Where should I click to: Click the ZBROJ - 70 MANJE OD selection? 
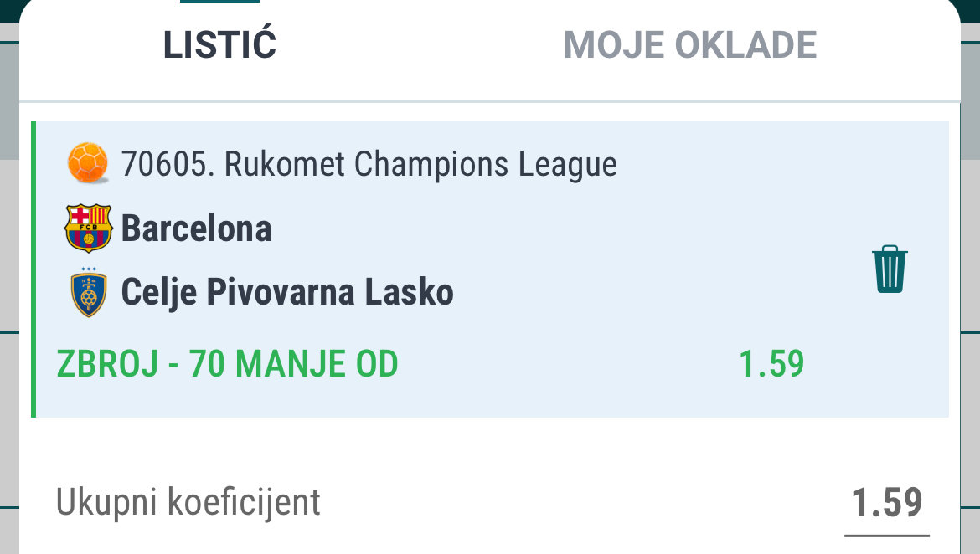pos(227,364)
